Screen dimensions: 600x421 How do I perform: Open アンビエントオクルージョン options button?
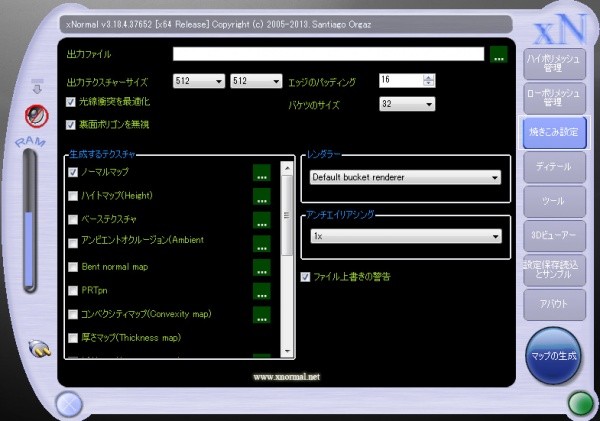(262, 244)
